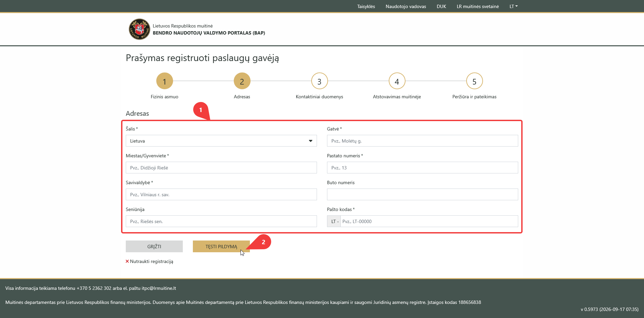Click the phone number +370 5 2362 302
644x318 pixels.
pos(94,288)
